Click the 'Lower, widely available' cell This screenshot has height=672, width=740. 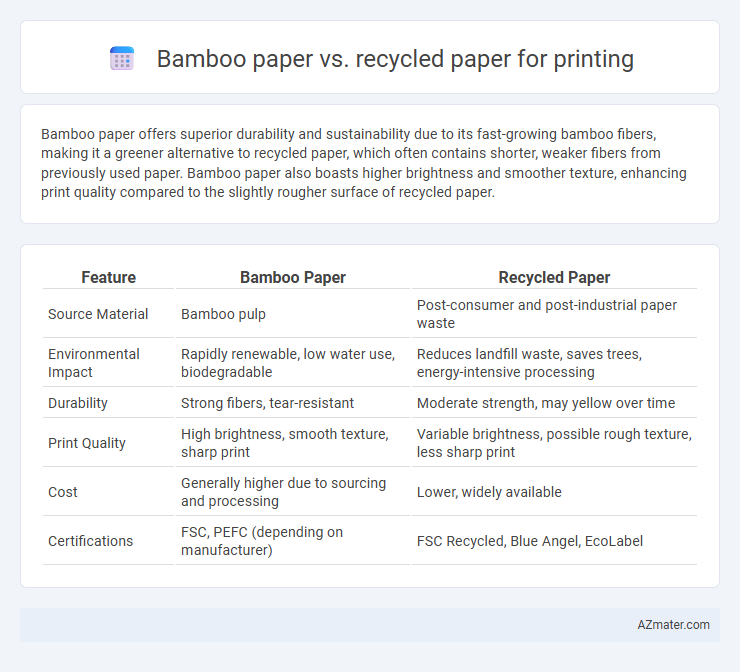pyautogui.click(x=489, y=492)
